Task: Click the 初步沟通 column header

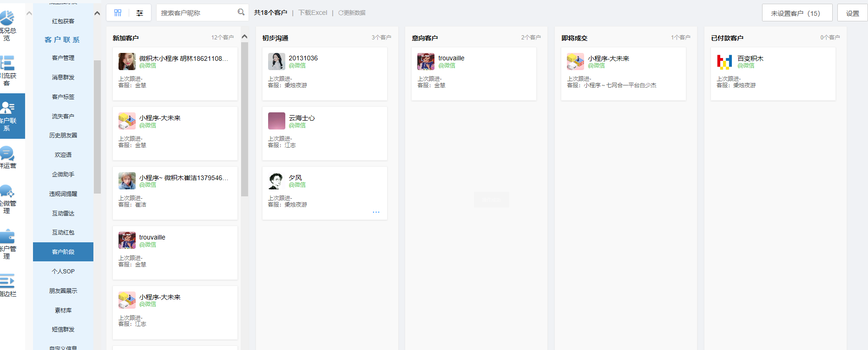Action: [x=275, y=38]
